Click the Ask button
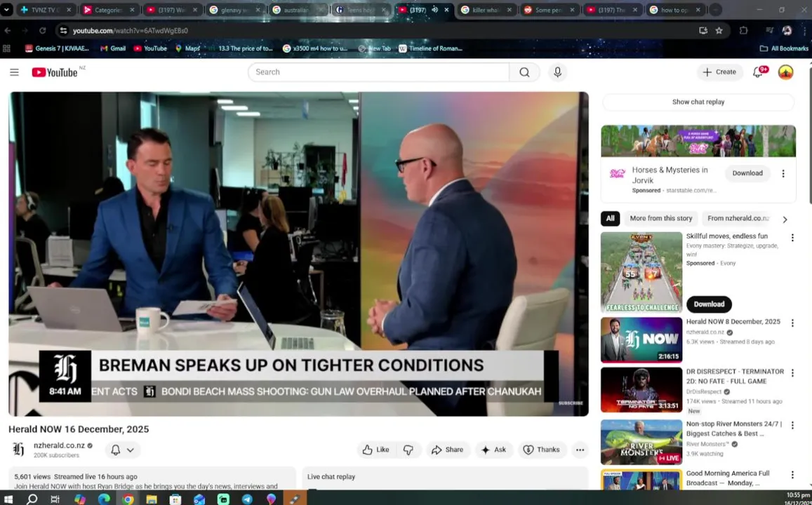812x505 pixels. point(494,450)
